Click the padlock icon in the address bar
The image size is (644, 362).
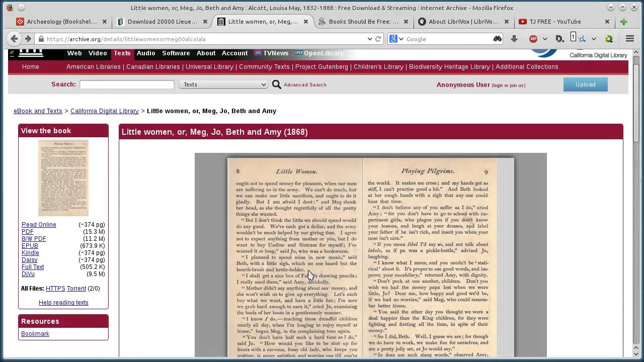coord(41,39)
